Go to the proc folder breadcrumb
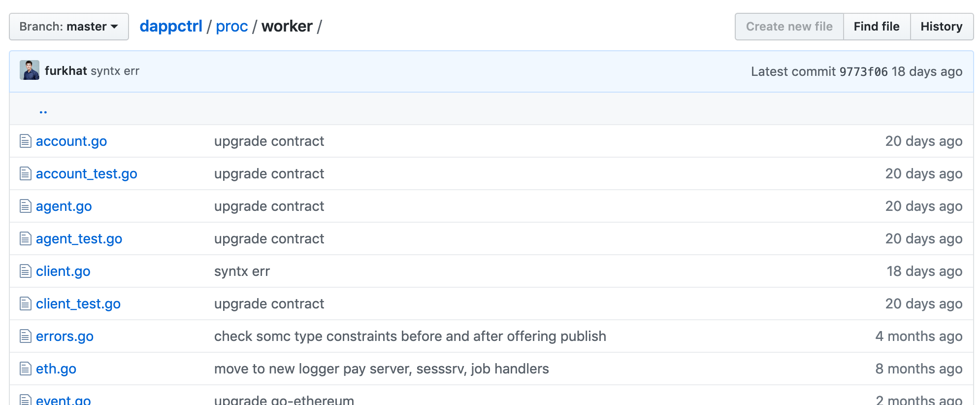This screenshot has height=405, width=980. [x=232, y=26]
